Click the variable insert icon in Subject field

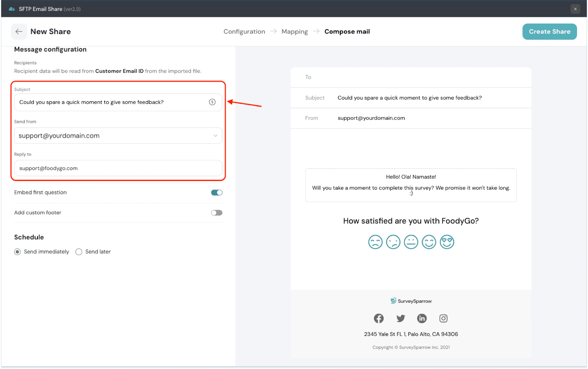[212, 102]
